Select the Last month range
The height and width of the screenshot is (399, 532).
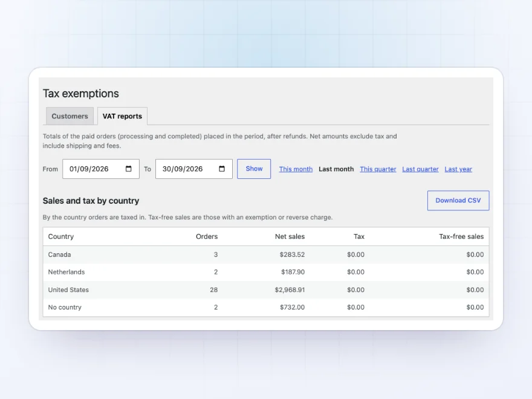click(x=336, y=169)
